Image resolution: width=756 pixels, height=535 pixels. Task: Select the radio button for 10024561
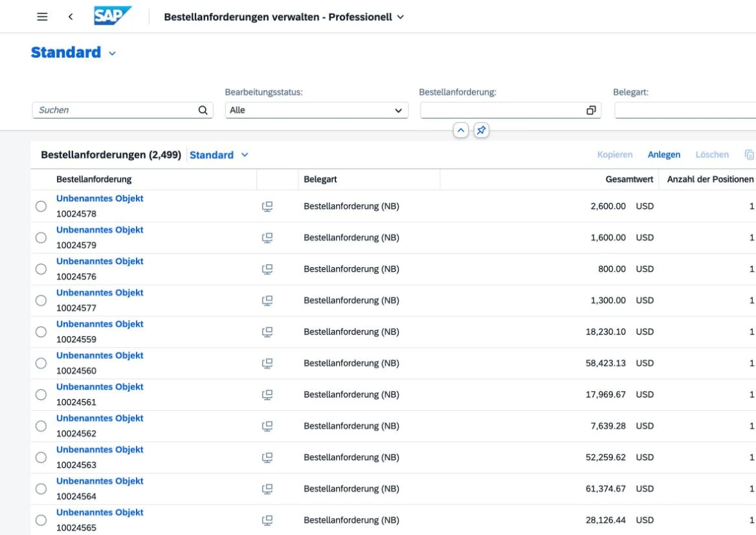pyautogui.click(x=41, y=394)
